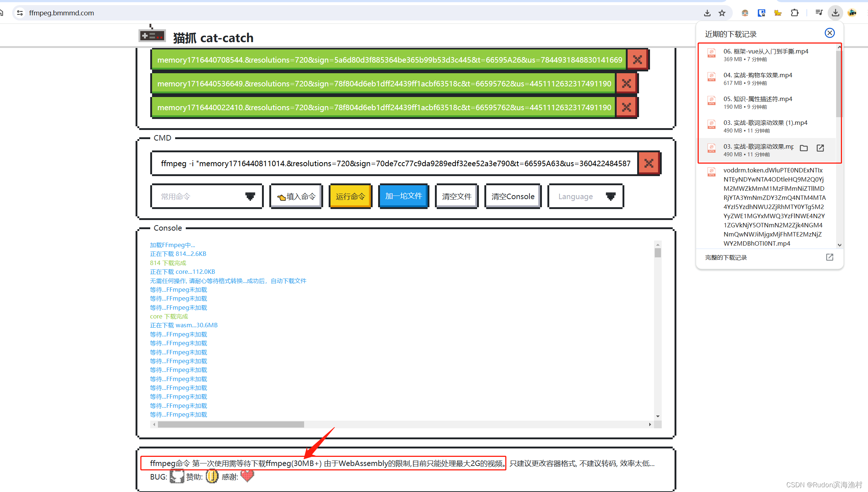This screenshot has width=868, height=492.
Task: Click the 猫抓 cat-catch title
Action: [213, 38]
